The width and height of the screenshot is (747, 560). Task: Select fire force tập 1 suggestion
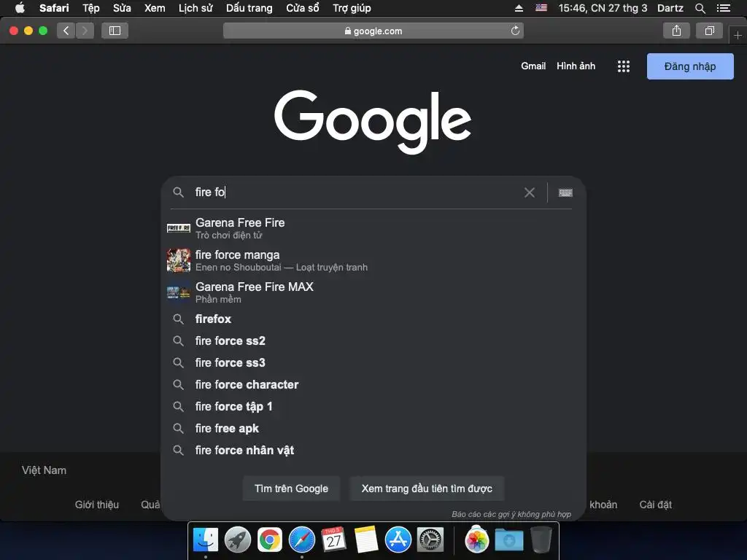373,407
